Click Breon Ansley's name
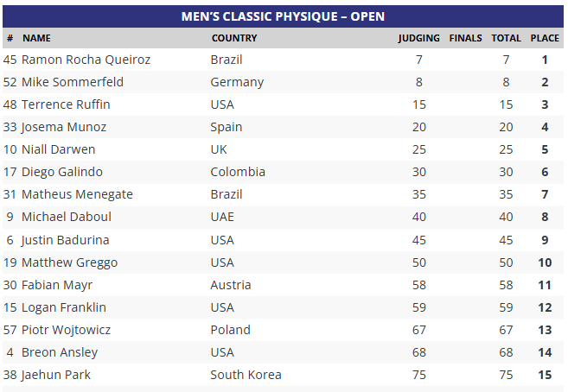The width and height of the screenshot is (568, 392). 60,352
